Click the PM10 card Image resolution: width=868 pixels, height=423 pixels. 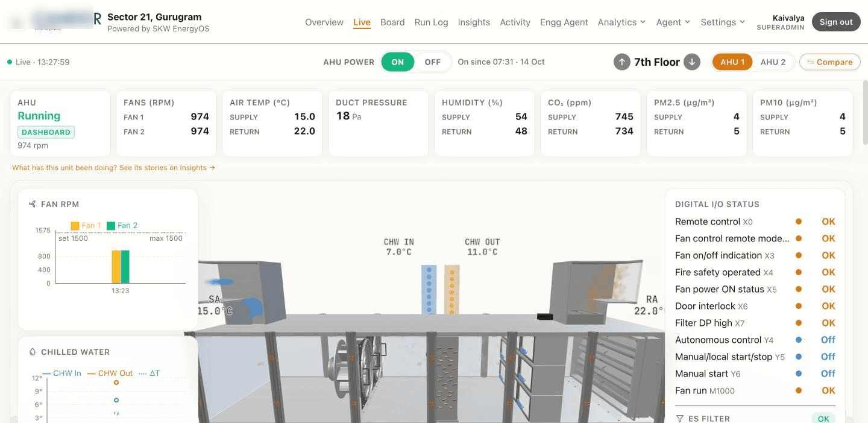pos(803,123)
